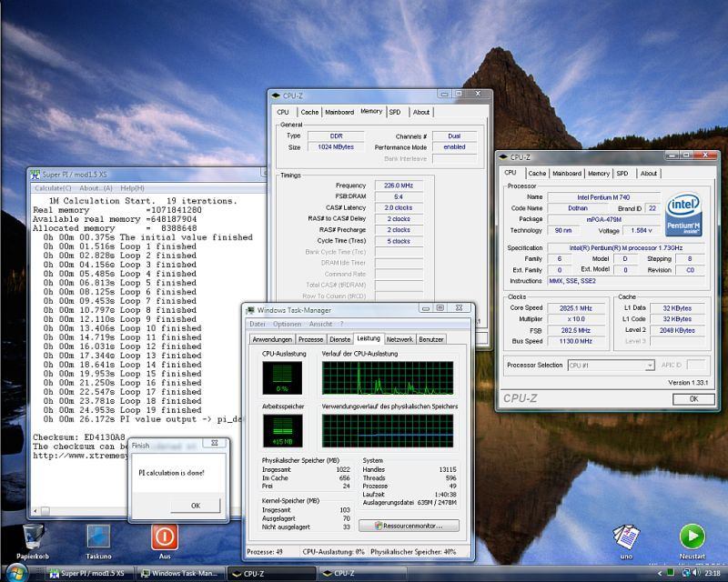Open About tab in CPU-Z memory window

(x=421, y=112)
